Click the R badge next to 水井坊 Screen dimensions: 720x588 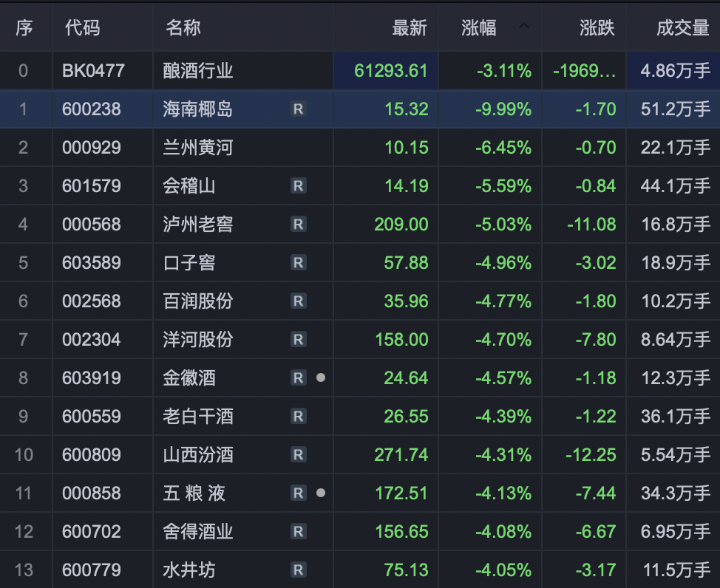click(298, 570)
